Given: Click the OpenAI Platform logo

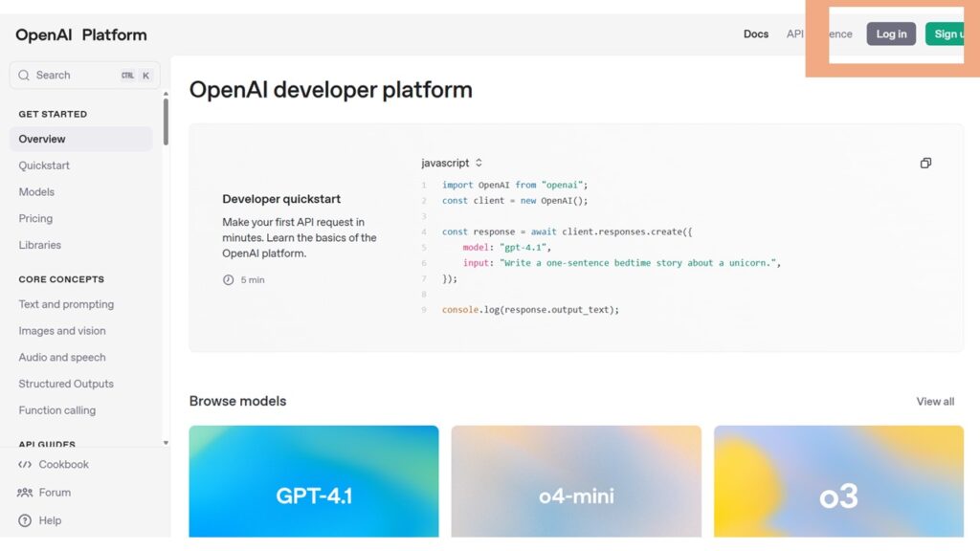Looking at the screenshot, I should (x=81, y=35).
